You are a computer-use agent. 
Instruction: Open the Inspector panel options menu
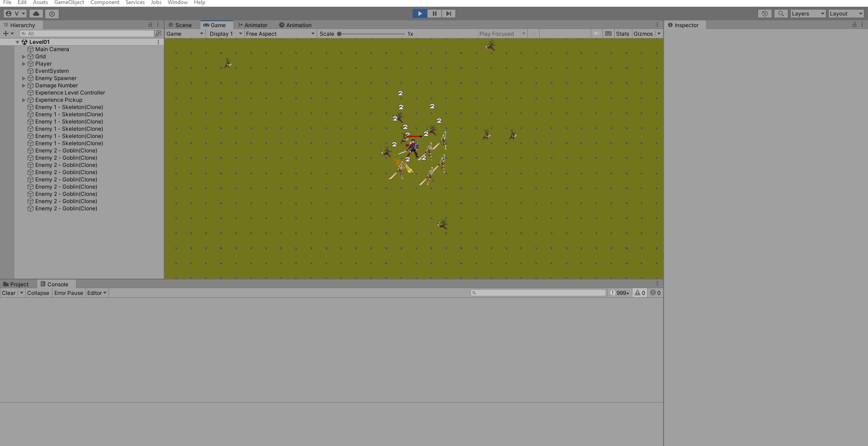862,25
